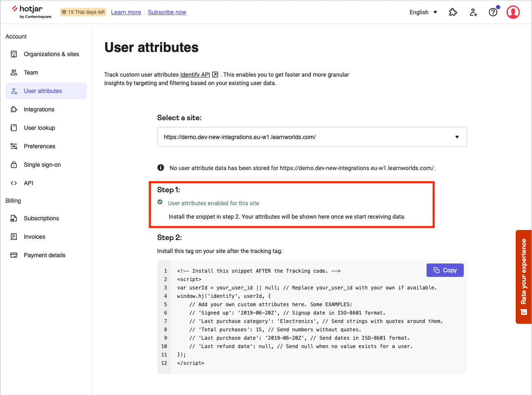
Task: Click the info icon next to no data message
Action: pos(161,168)
